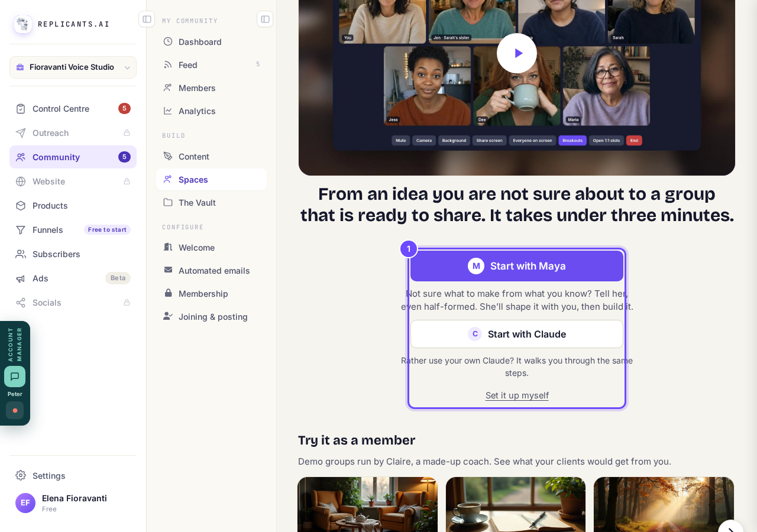Open Joining & posting settings
Screen dimensions: 757x532
(211, 317)
